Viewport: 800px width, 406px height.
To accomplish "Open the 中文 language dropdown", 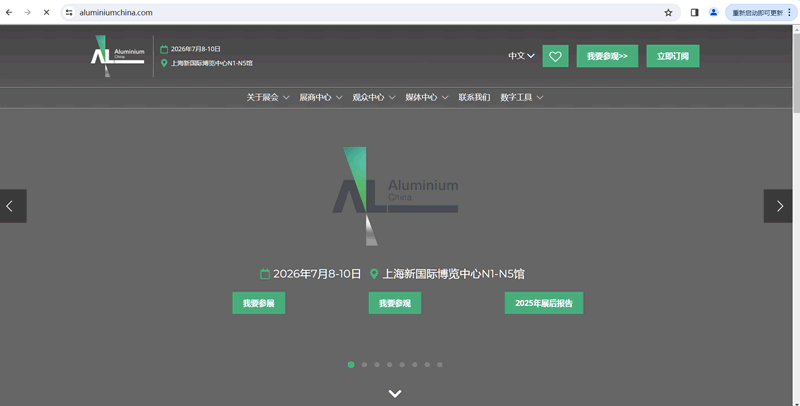I will pos(521,56).
